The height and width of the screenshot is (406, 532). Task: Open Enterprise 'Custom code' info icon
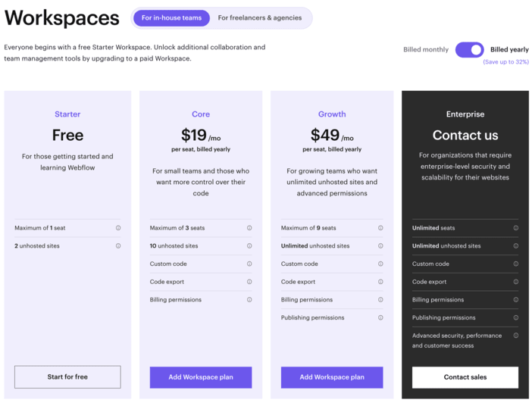pyautogui.click(x=516, y=264)
